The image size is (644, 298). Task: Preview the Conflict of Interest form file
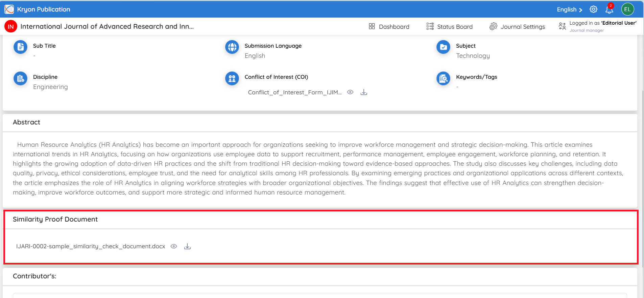[x=350, y=92]
